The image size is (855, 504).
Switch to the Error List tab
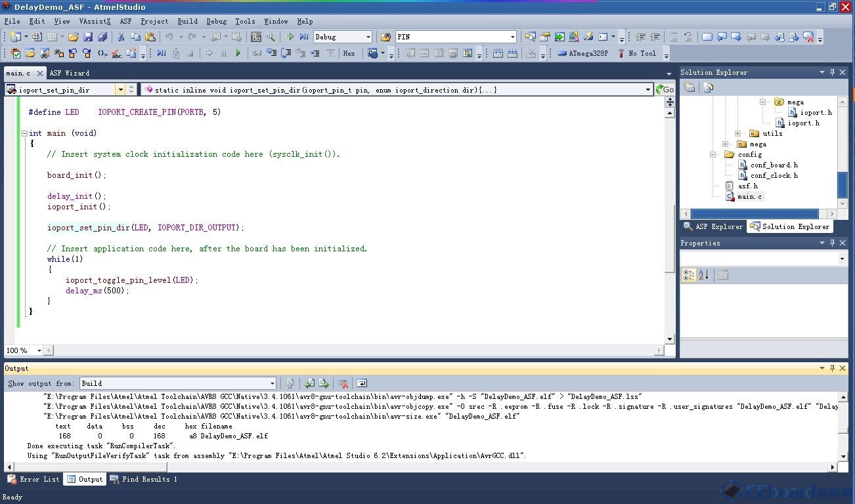click(34, 479)
